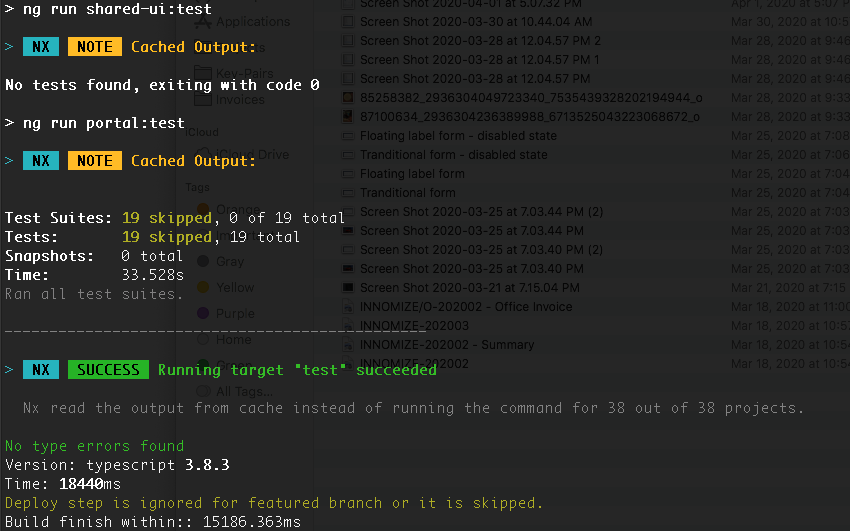Click the icon of the Floating label form file
This screenshot has width=850, height=531.
(348, 174)
